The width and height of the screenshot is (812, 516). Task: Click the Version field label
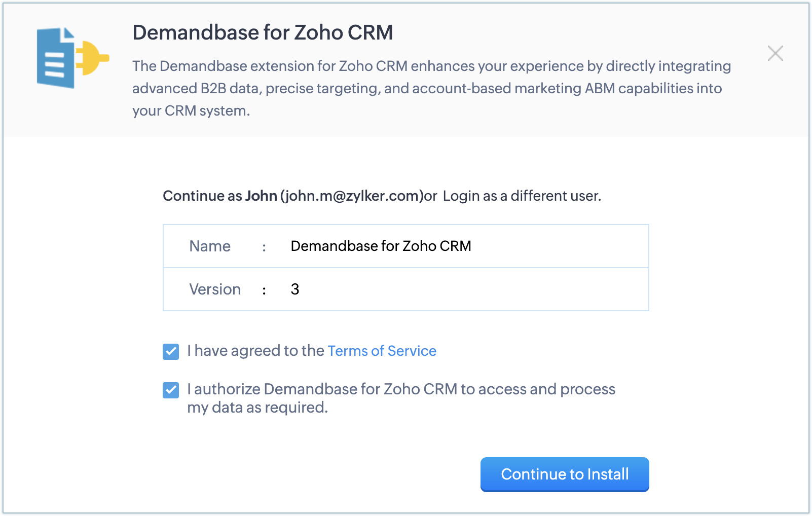(215, 289)
